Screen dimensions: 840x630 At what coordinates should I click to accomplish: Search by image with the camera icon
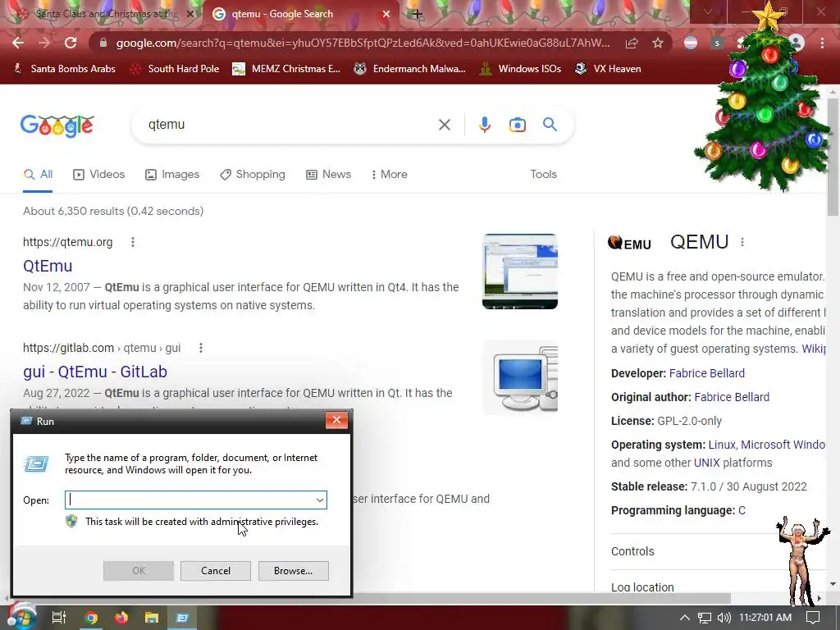pyautogui.click(x=517, y=125)
